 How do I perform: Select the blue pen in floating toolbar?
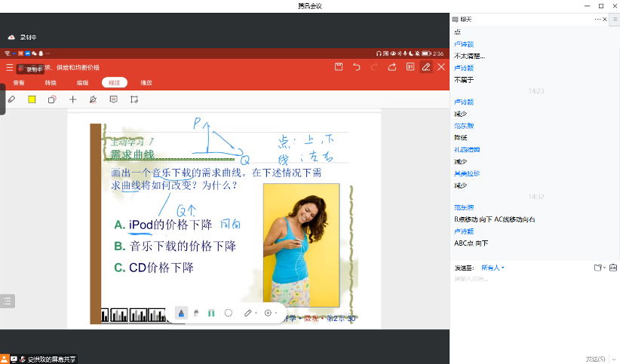click(181, 312)
